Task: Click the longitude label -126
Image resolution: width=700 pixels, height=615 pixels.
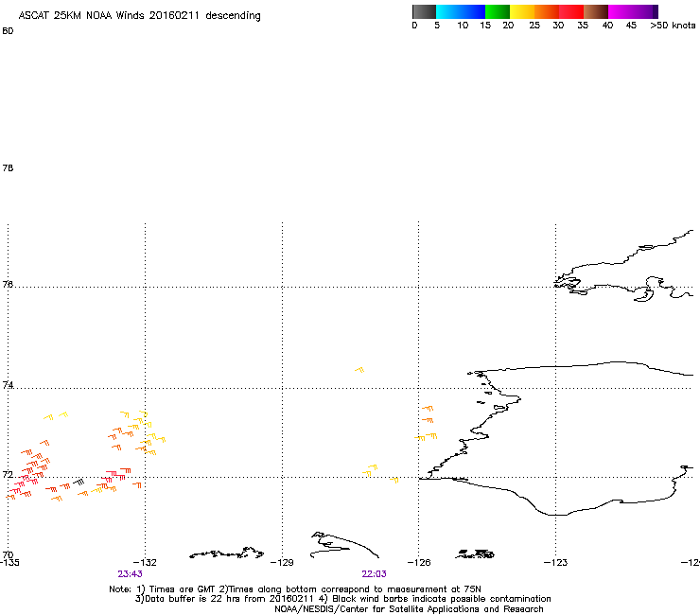Action: 419,562
